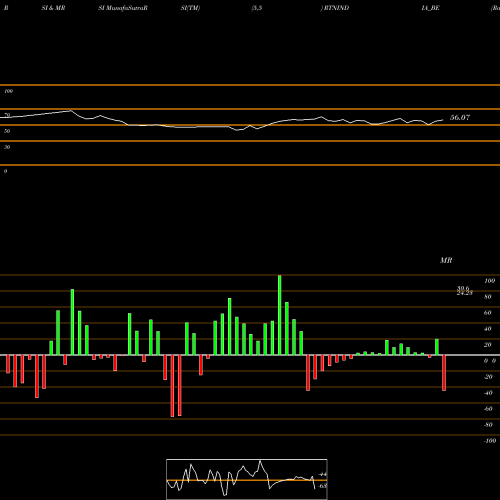This screenshot has height=500, width=500.
Task: Click the 60 label on the MR axis
Action: 488,313
